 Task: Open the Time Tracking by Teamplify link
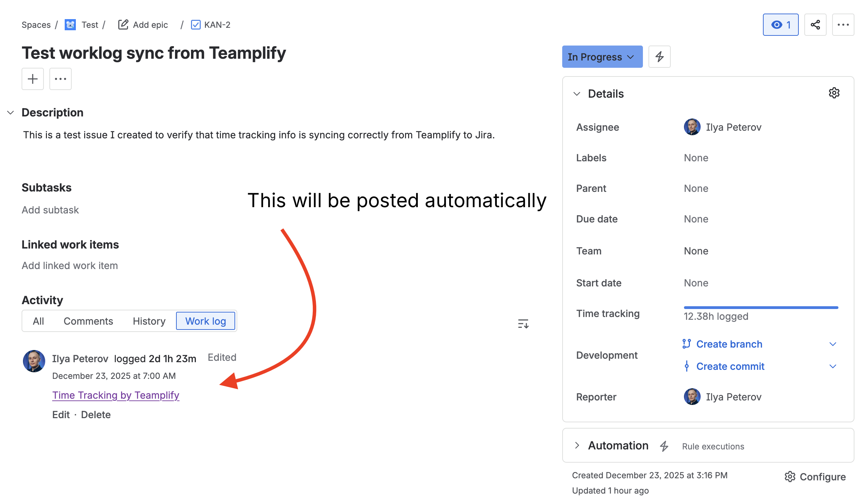click(116, 395)
